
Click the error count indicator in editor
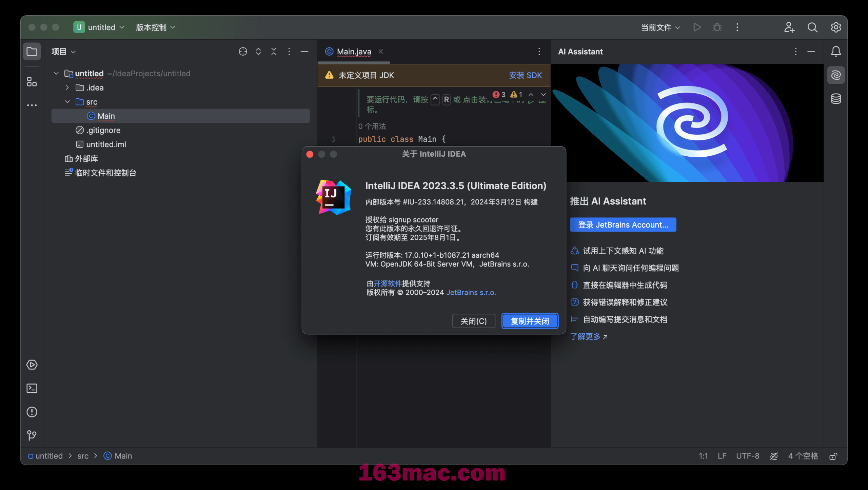[499, 95]
